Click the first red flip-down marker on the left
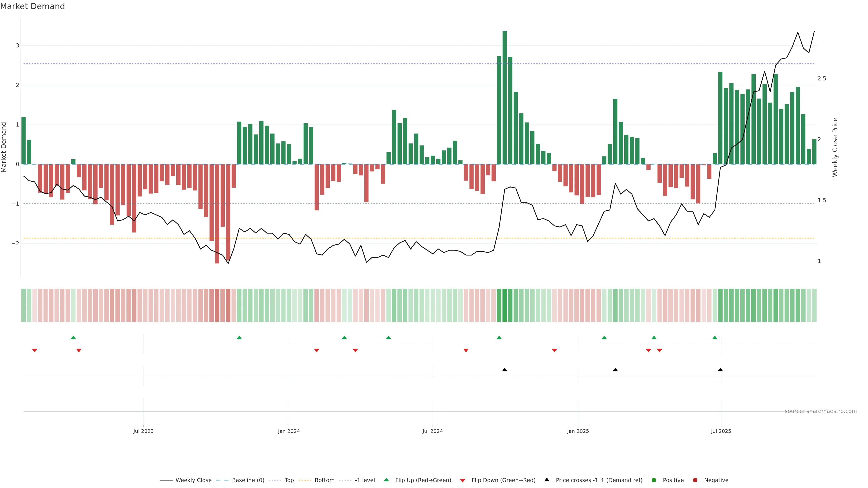 pos(34,351)
